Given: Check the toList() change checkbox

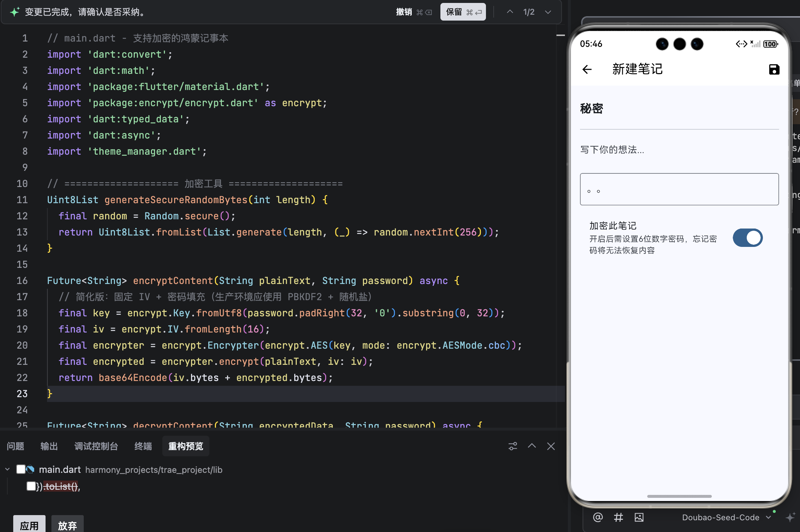Looking at the screenshot, I should pyautogui.click(x=31, y=486).
